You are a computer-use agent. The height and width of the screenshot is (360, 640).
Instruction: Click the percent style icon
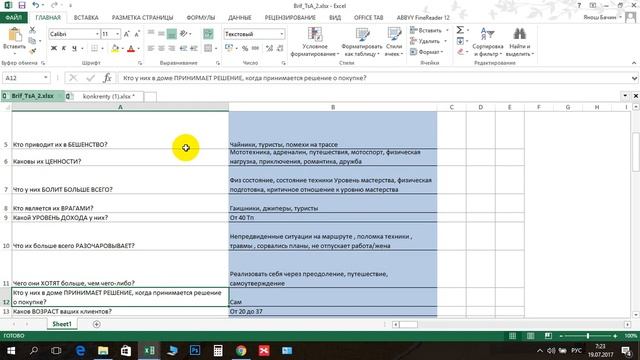point(245,48)
